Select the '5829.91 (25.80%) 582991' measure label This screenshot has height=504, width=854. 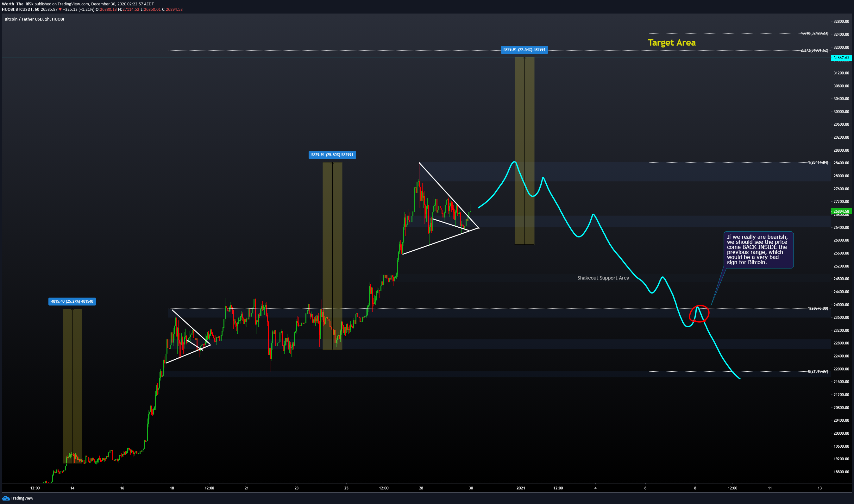pos(332,155)
